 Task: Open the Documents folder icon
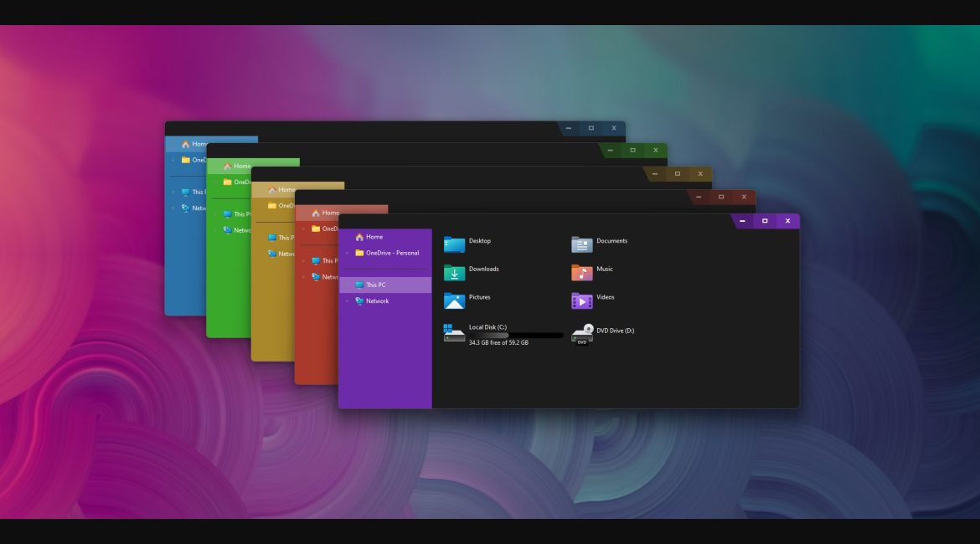point(581,244)
